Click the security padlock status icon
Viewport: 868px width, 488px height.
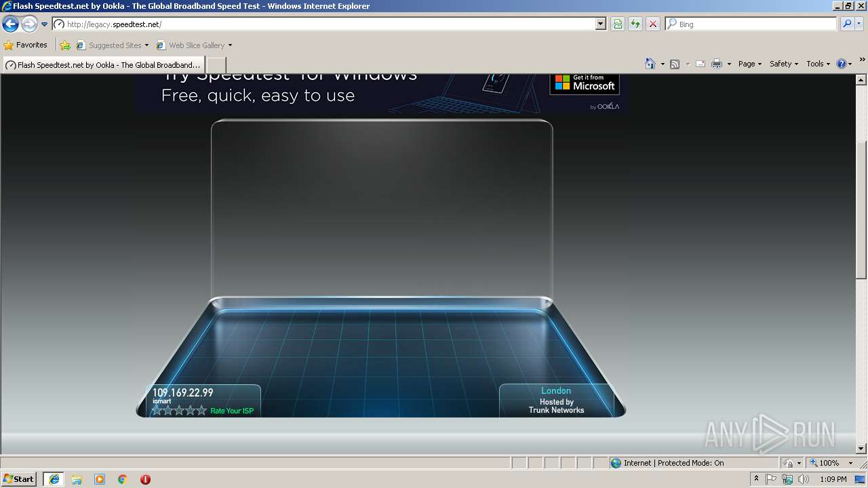789,463
